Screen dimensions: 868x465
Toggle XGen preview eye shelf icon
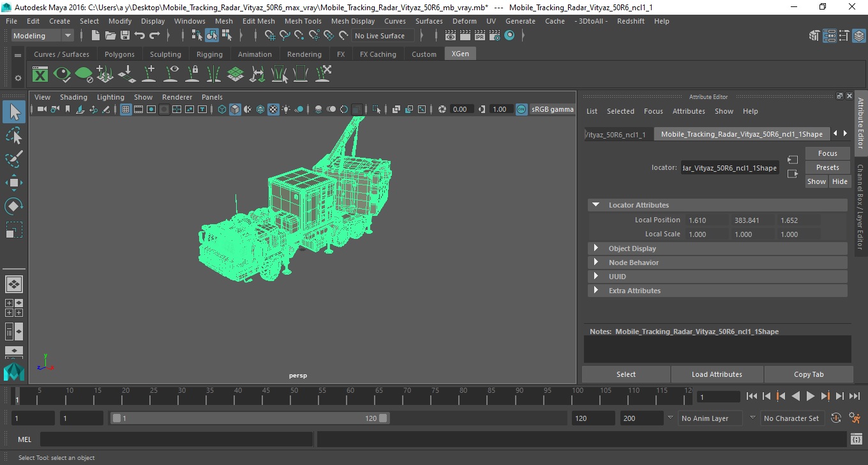coord(62,74)
